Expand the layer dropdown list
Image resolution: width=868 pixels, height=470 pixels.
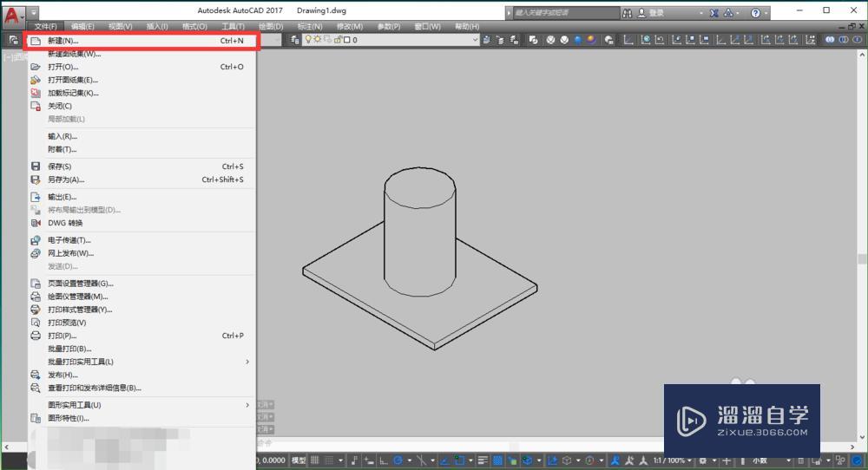pos(475,40)
